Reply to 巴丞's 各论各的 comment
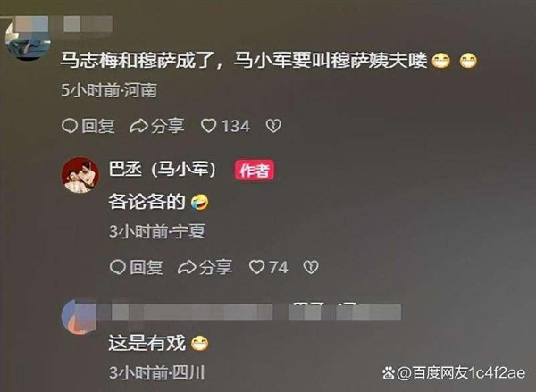The width and height of the screenshot is (536, 392). [x=136, y=267]
